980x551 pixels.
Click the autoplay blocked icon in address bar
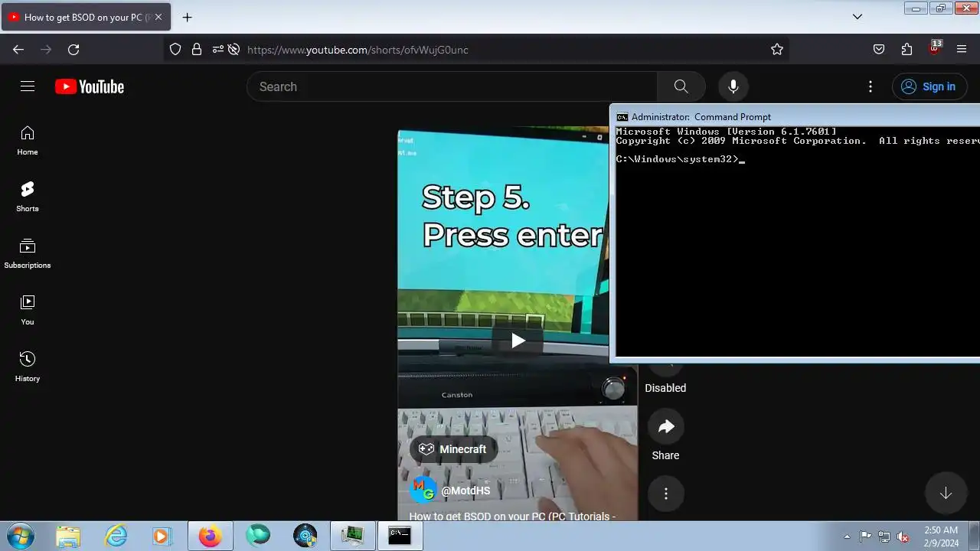(x=234, y=49)
